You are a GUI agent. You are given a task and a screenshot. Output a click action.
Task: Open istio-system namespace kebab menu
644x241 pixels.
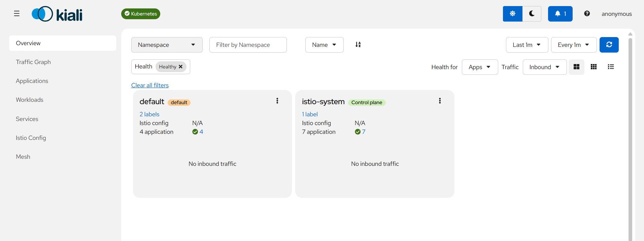(x=440, y=101)
